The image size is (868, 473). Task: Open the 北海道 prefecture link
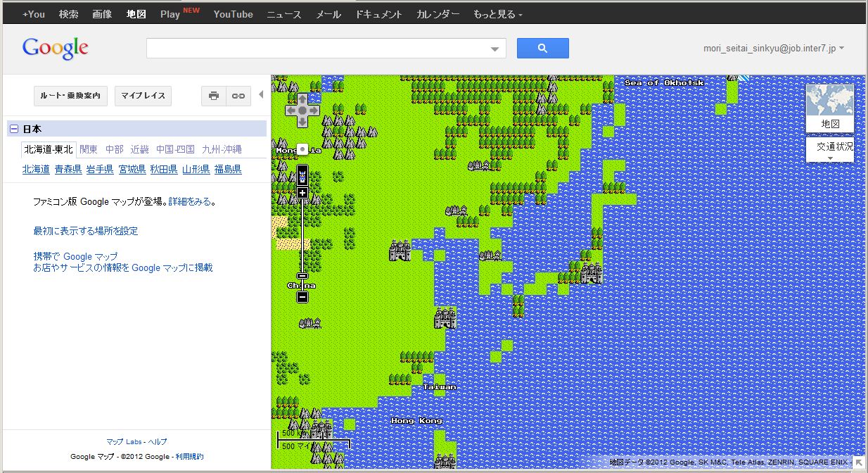36,170
